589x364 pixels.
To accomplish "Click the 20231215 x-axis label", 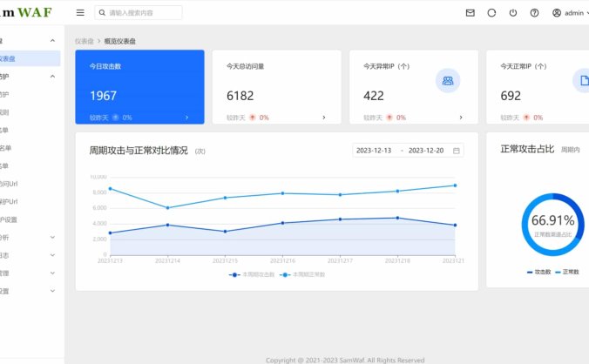I will pos(225,260).
